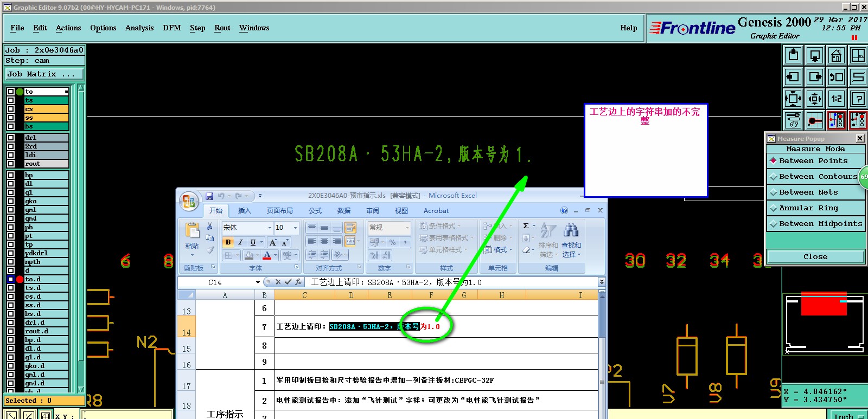Click the S-shaped route icon
This screenshot has width=868, height=419.
point(858,77)
